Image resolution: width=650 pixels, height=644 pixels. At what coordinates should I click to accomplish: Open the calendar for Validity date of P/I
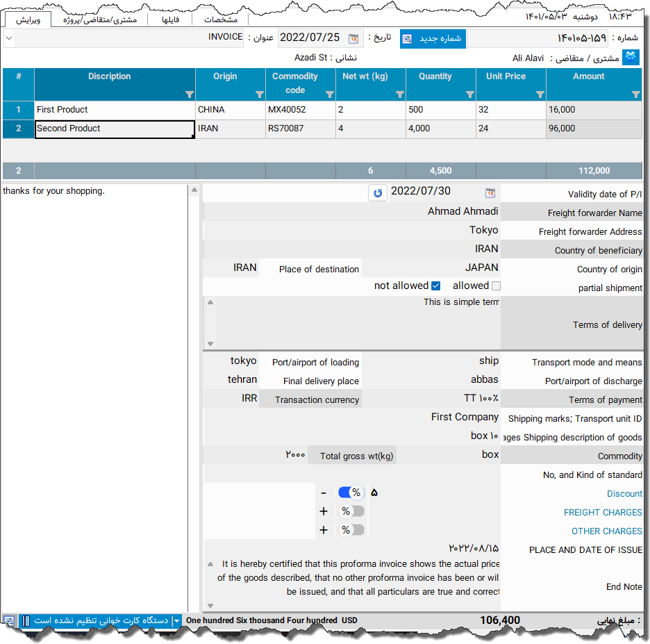pos(490,192)
